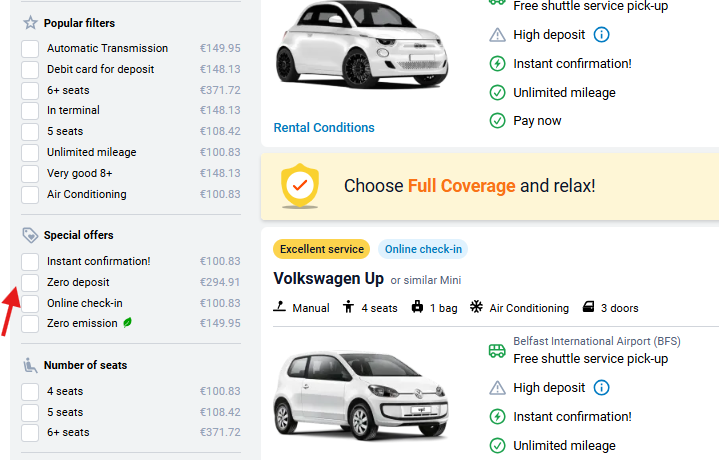Open the Rental Conditions link
Screen dimensions: 719x460
tap(324, 128)
